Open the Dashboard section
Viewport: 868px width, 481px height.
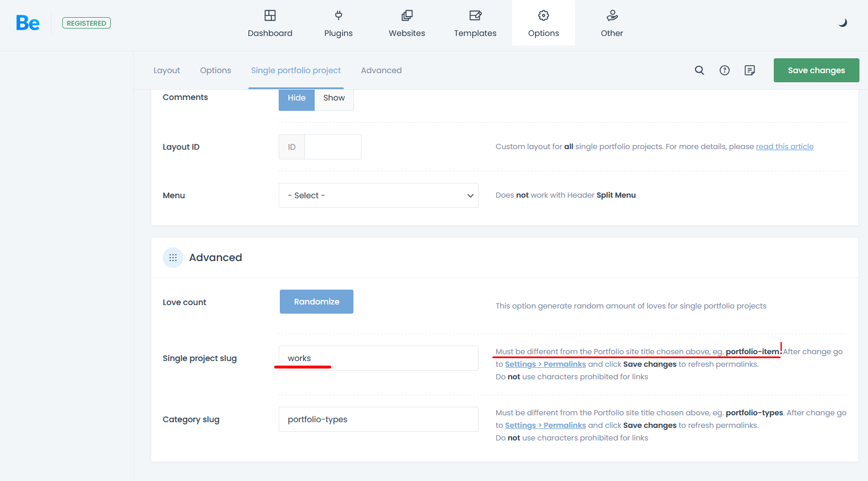[270, 23]
